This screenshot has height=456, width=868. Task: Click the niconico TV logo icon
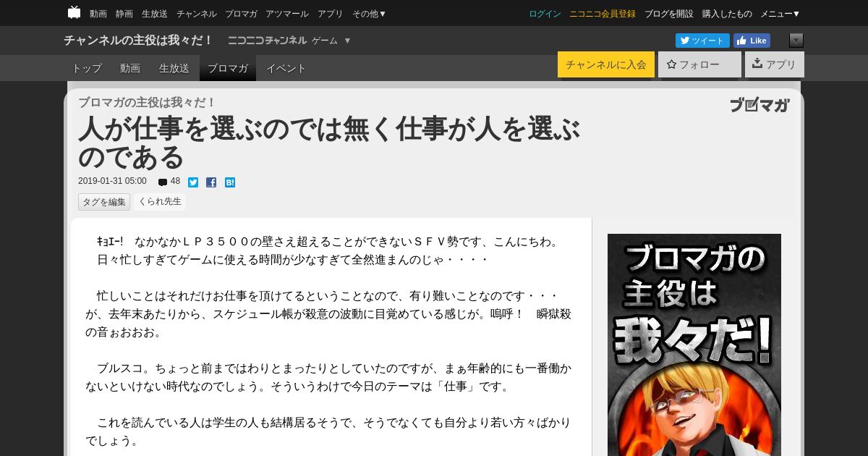74,12
